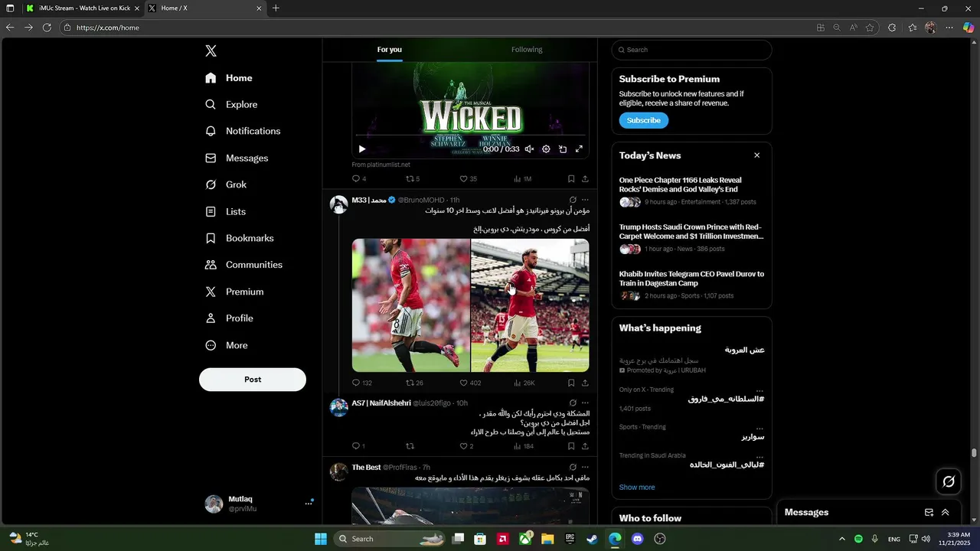Open video settings gear on Wicked video
980x551 pixels.
(x=546, y=149)
